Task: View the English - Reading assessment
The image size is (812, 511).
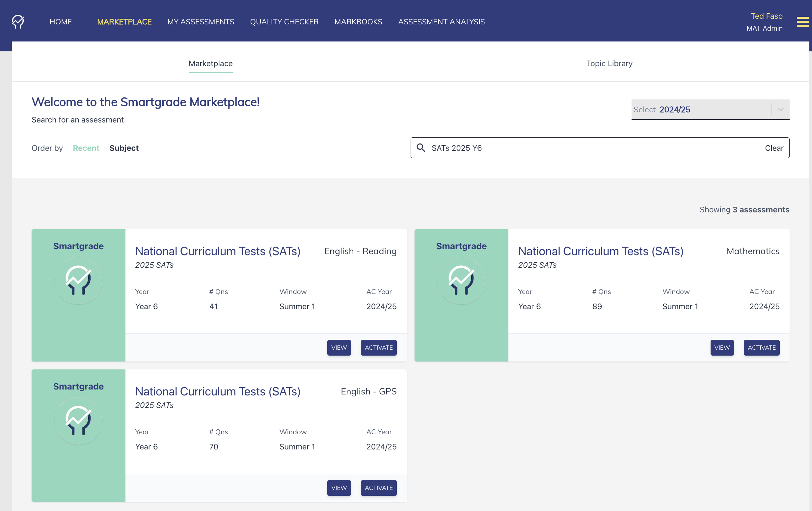Action: (x=339, y=347)
